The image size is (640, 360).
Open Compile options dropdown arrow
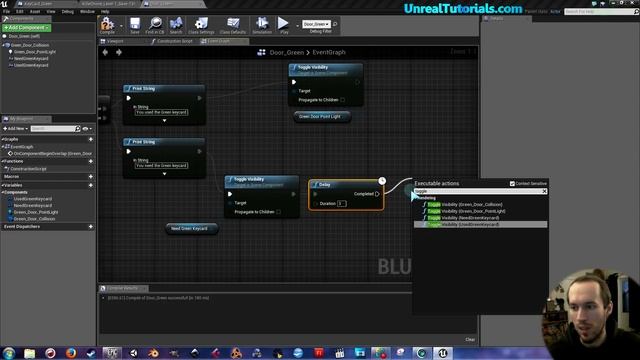pos(121,25)
